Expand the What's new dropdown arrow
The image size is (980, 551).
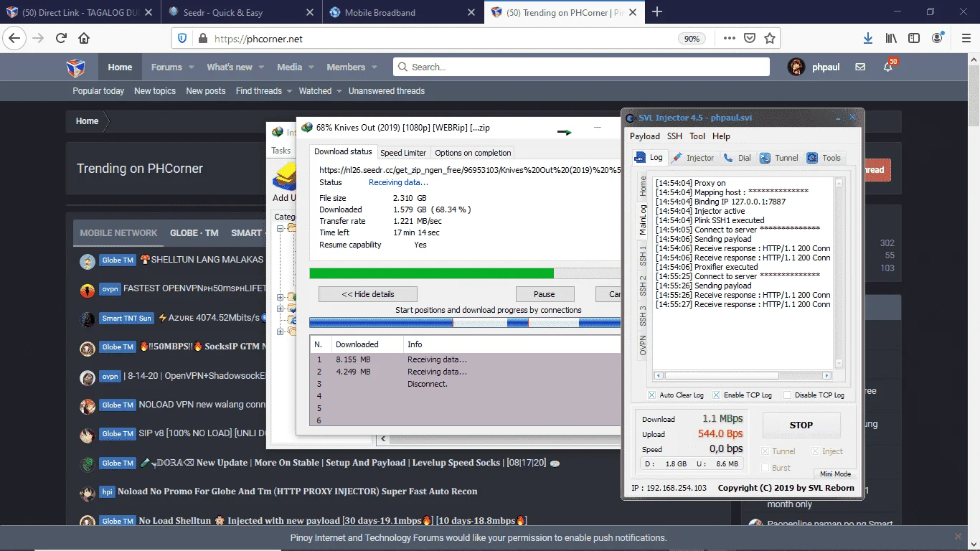tap(262, 67)
